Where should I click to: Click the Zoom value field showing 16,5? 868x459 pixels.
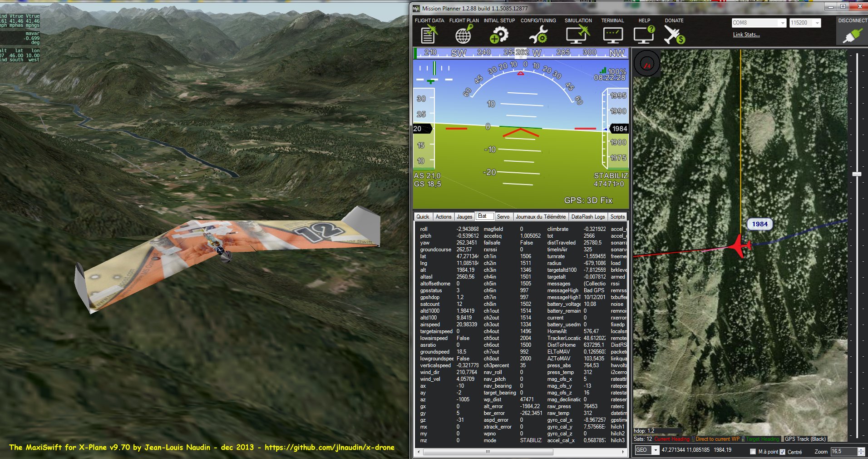click(x=843, y=451)
